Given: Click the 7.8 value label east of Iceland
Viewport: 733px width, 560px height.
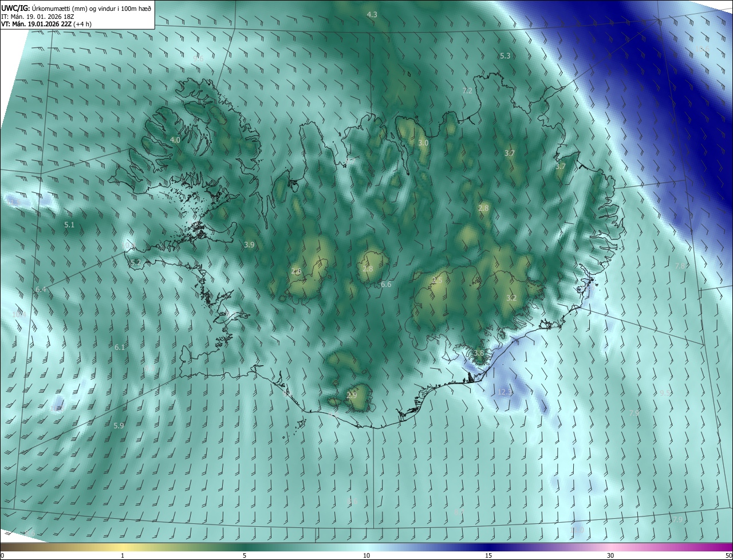Looking at the screenshot, I should pyautogui.click(x=680, y=267).
